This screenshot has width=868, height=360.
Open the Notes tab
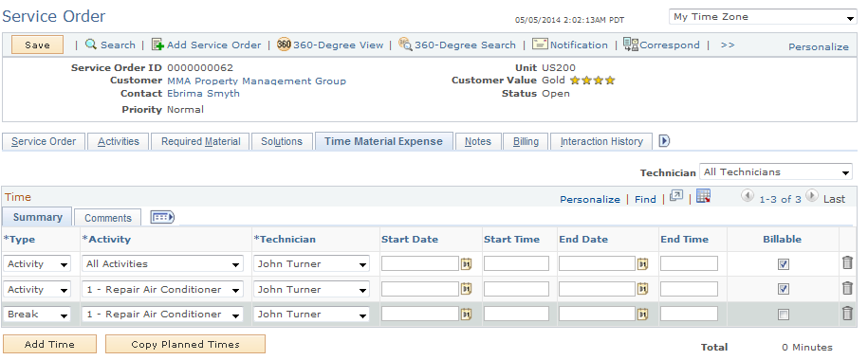point(478,141)
